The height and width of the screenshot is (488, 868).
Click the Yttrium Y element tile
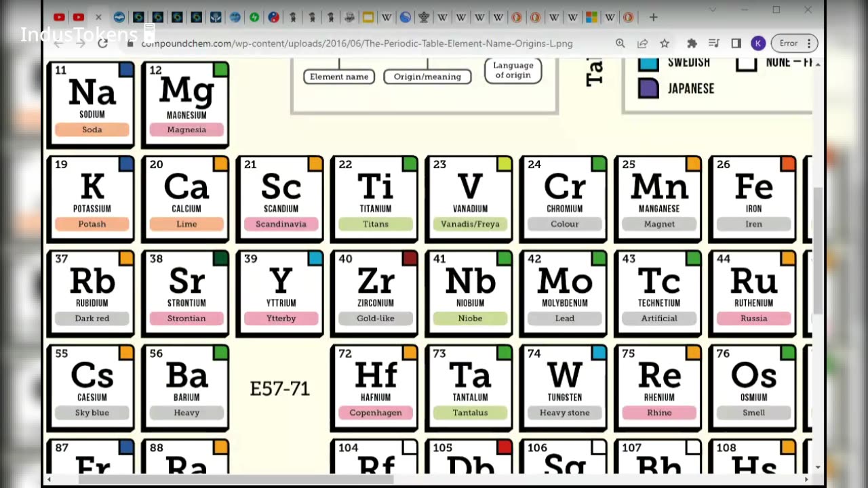280,293
